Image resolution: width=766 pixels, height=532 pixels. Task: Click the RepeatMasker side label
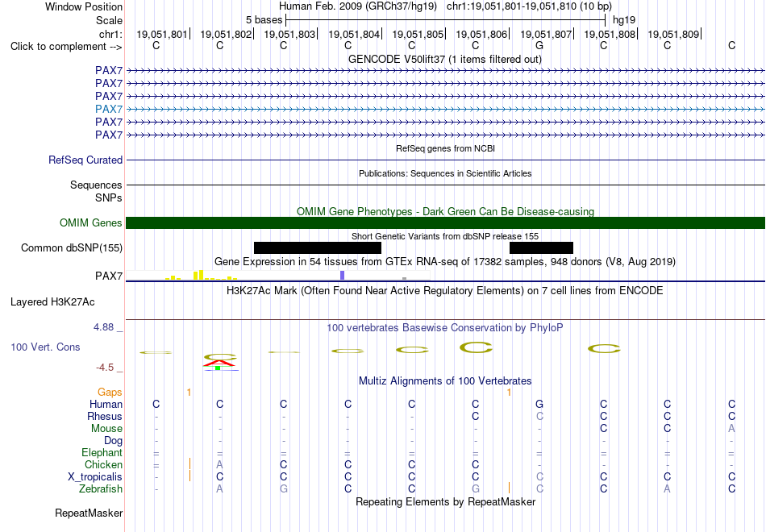[x=89, y=513]
